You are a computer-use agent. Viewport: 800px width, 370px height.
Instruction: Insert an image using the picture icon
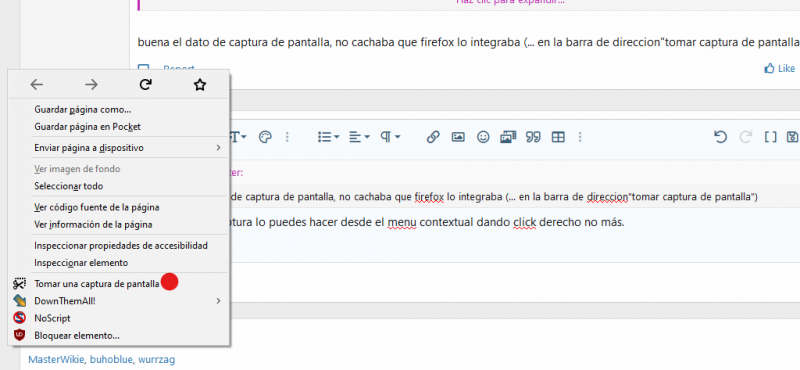click(458, 137)
